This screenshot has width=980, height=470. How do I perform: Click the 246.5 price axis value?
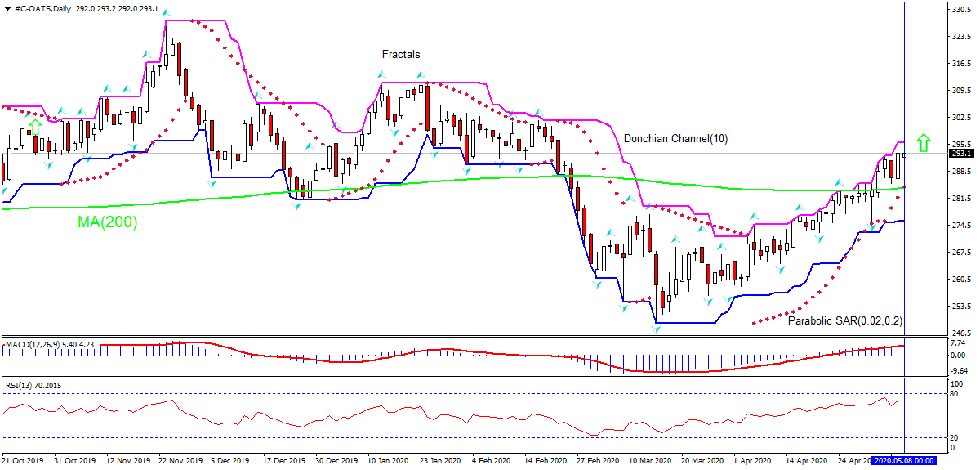pyautogui.click(x=960, y=333)
